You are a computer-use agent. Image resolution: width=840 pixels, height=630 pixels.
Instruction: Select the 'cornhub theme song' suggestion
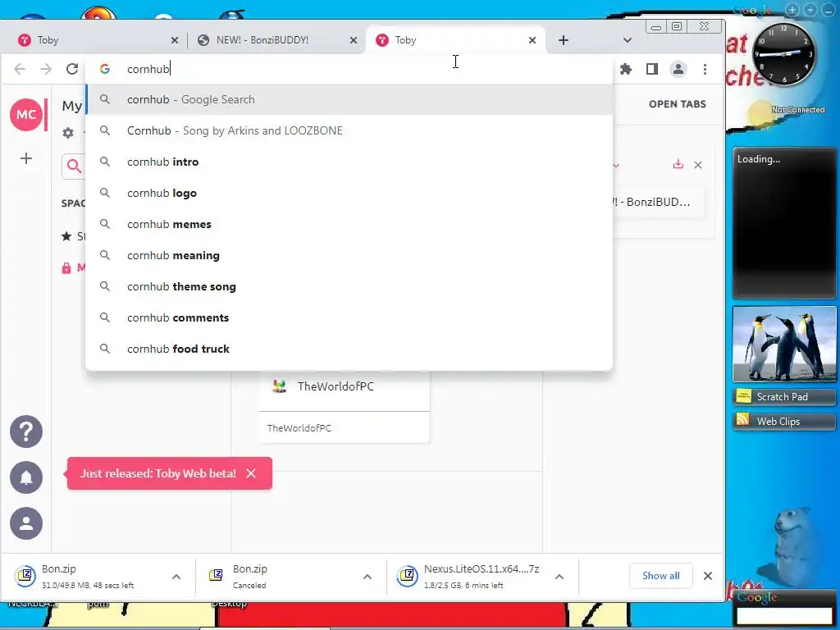click(349, 286)
